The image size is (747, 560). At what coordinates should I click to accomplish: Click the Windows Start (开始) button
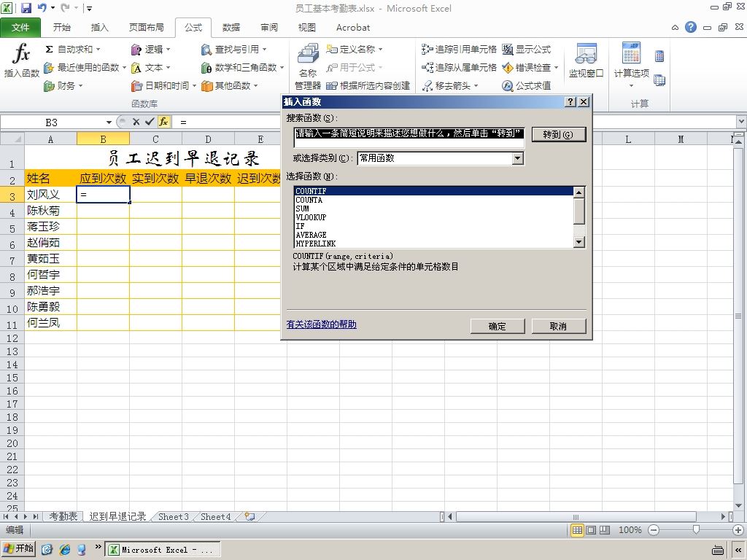[18, 548]
